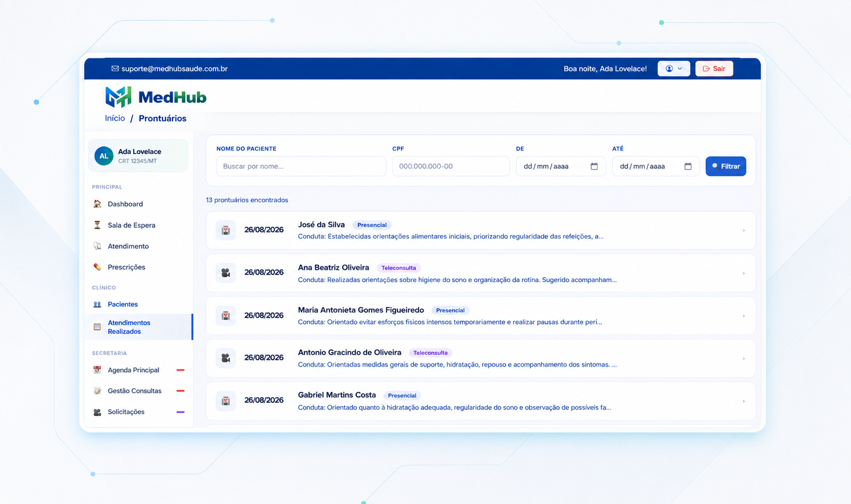This screenshot has width=851, height=504.
Task: Open Ana Beatriz Oliveira's record
Action: (x=481, y=273)
